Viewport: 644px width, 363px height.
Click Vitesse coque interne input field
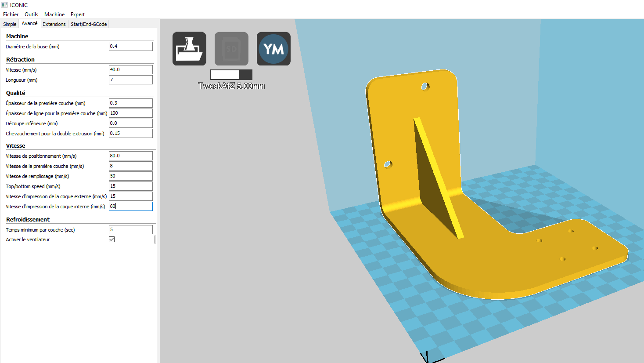pyautogui.click(x=131, y=206)
